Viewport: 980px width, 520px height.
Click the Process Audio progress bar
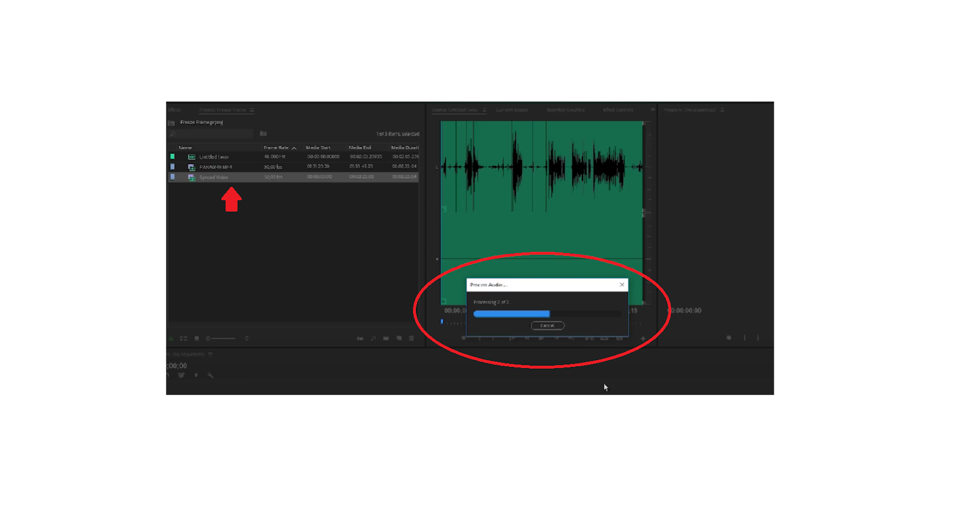[548, 314]
